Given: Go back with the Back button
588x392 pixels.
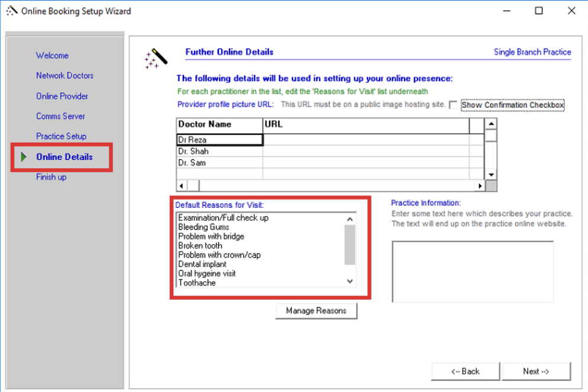Looking at the screenshot, I should (x=466, y=371).
